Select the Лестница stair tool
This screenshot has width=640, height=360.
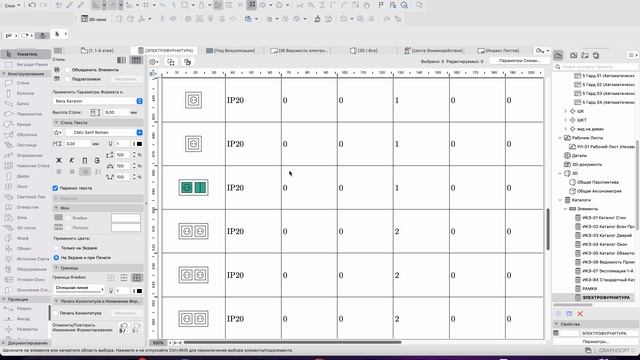click(x=26, y=145)
